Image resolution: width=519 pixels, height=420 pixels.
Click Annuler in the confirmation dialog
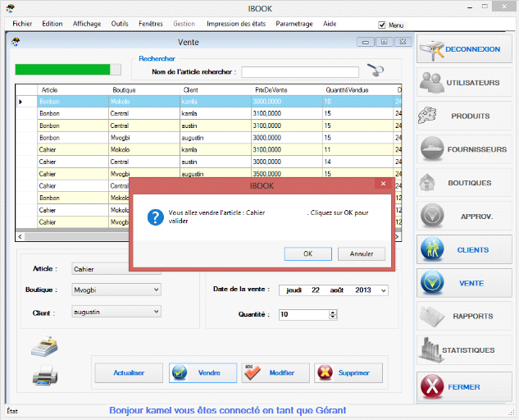click(362, 253)
